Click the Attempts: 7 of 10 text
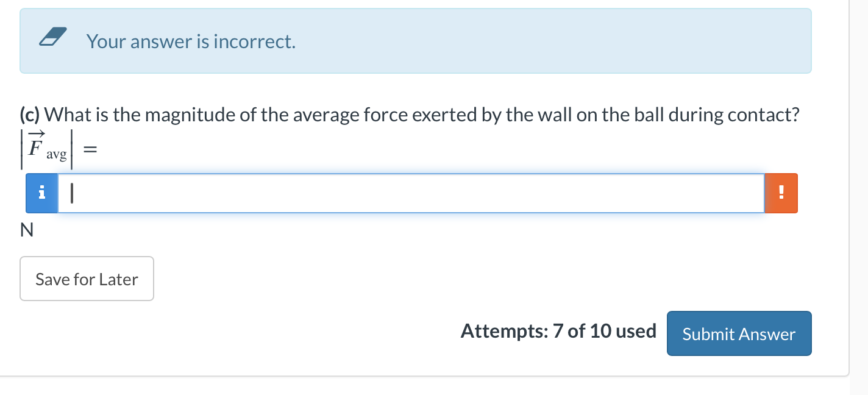Image resolution: width=868 pixels, height=395 pixels. click(558, 331)
